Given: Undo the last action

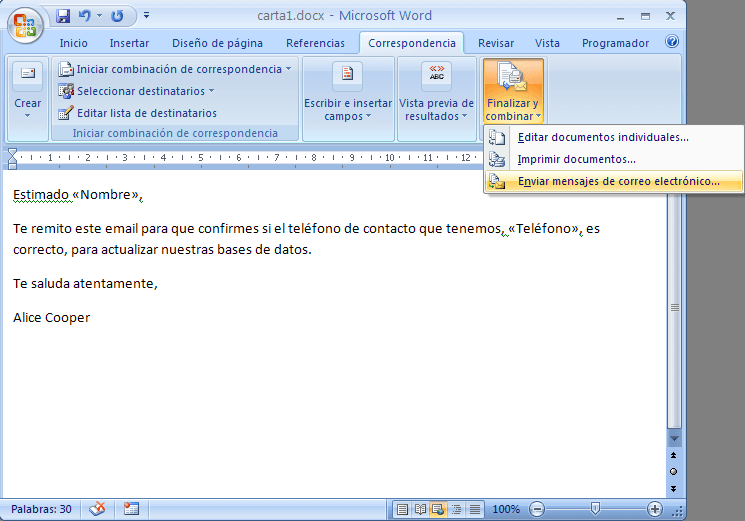Looking at the screenshot, I should click(85, 16).
